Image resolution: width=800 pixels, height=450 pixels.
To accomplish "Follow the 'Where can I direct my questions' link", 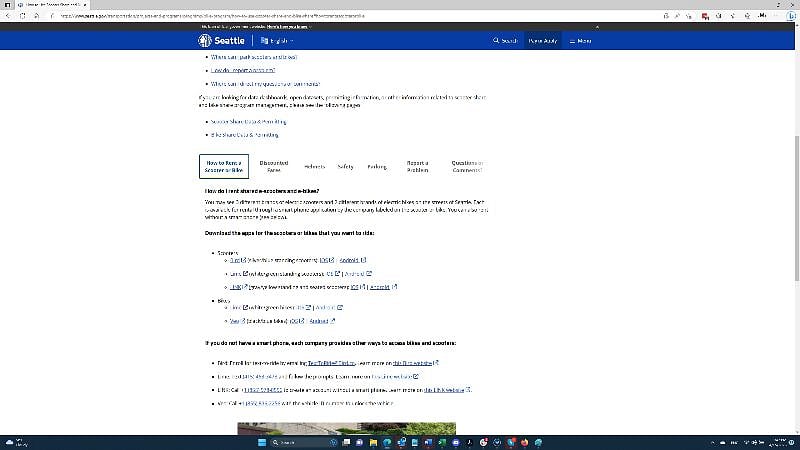I will [x=265, y=84].
